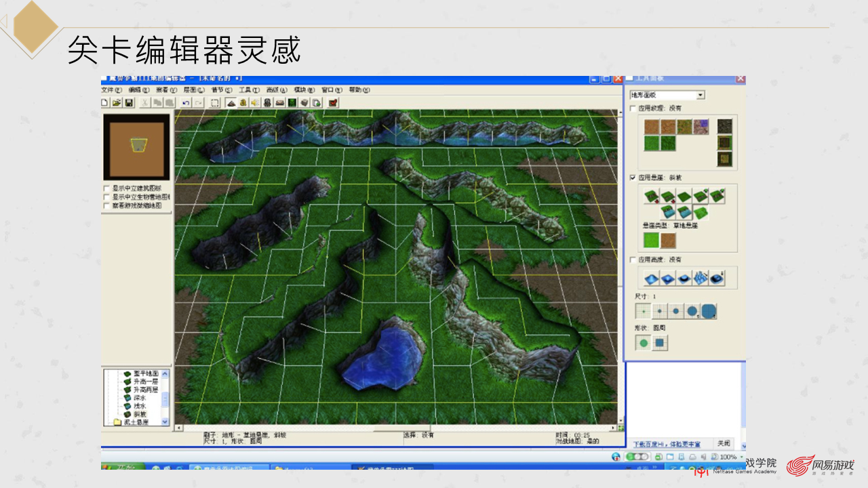Select the terrain editor icon on the toolbar

point(231,102)
